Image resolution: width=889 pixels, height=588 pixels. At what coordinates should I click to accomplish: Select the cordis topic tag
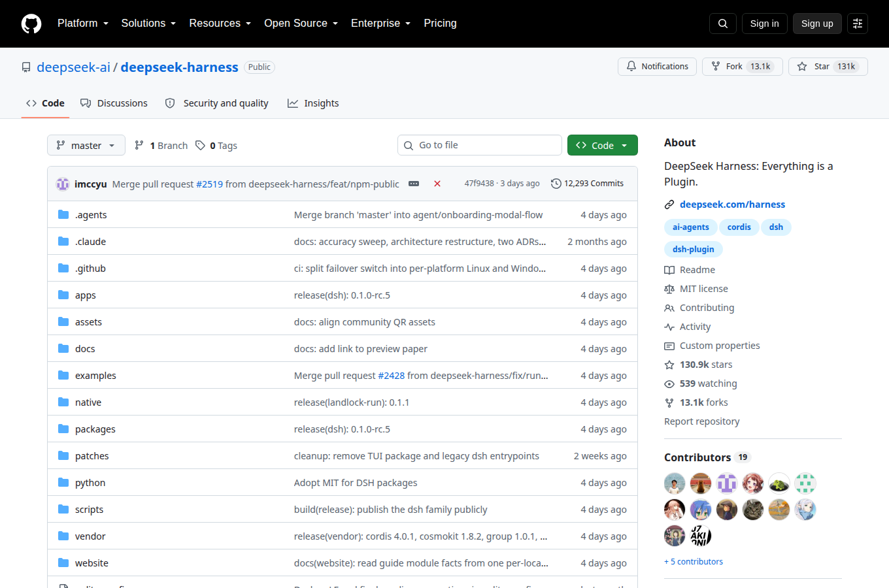[739, 227]
